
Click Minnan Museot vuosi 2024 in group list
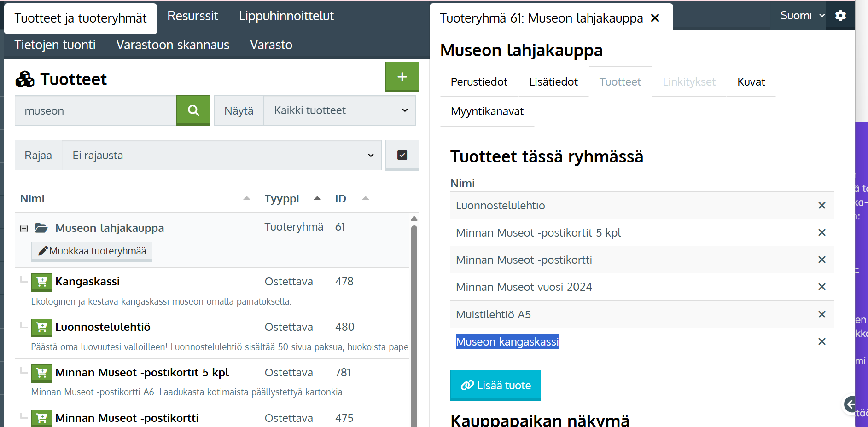click(x=524, y=287)
